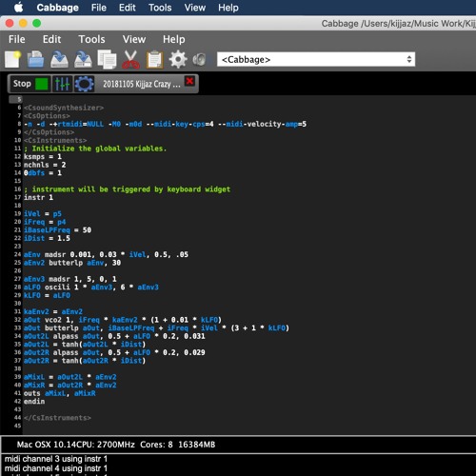This screenshot has width=476, height=476.
Task: Click the line 'ksmps = 1'
Action: (x=43, y=156)
